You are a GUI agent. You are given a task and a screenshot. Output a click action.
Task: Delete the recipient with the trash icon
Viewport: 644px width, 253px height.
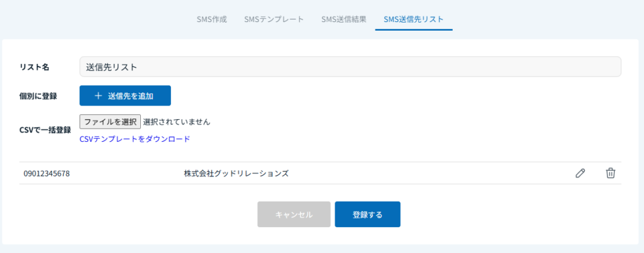click(610, 173)
